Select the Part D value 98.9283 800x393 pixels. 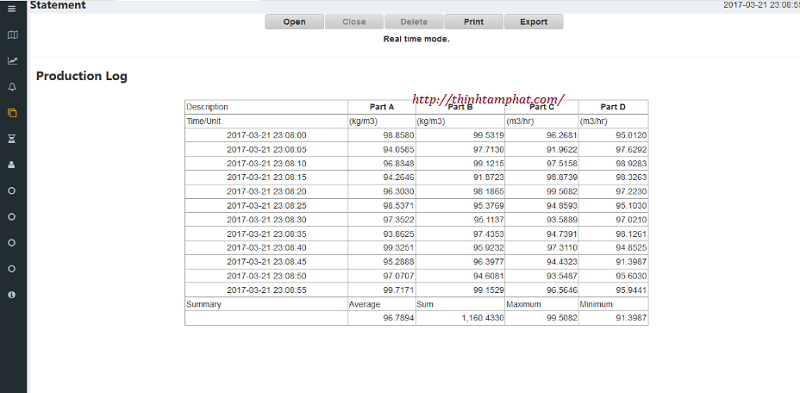click(631, 163)
